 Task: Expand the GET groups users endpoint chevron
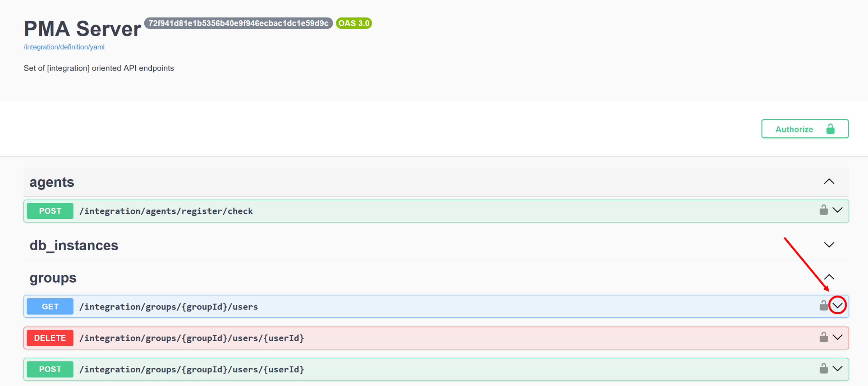click(837, 306)
